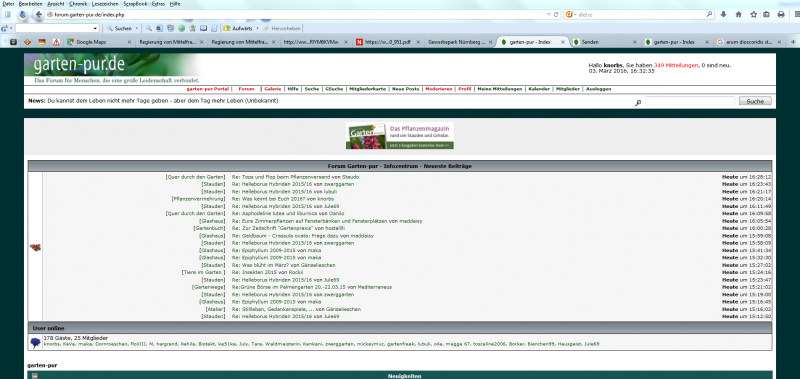Viewport: 800px width, 379px height.
Task: Go back with the browser back arrow
Action: tap(38, 15)
